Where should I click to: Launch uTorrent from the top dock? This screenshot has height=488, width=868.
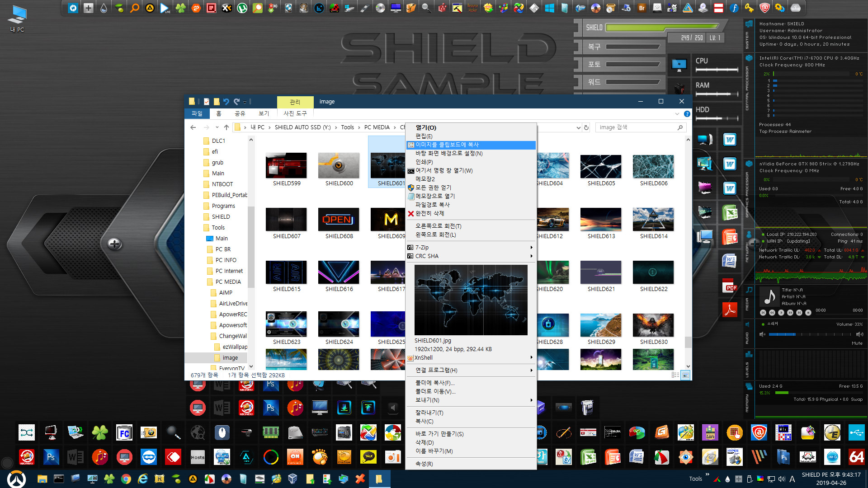click(242, 8)
